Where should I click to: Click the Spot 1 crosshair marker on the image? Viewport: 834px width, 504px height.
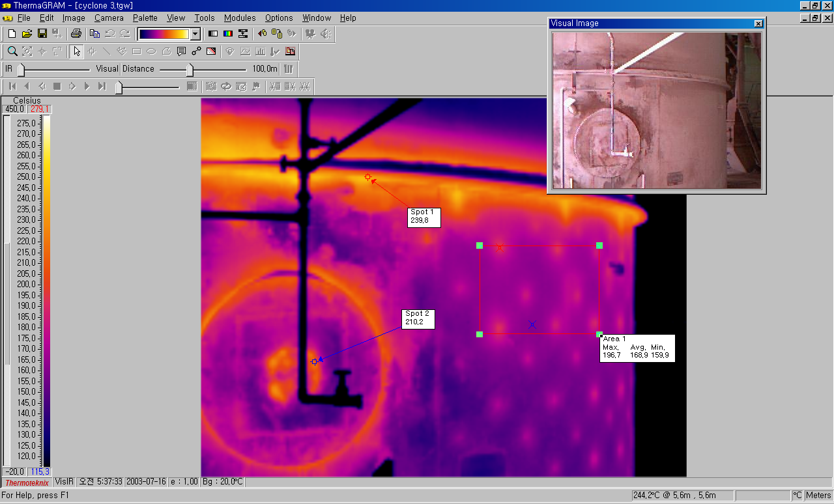coord(367,176)
